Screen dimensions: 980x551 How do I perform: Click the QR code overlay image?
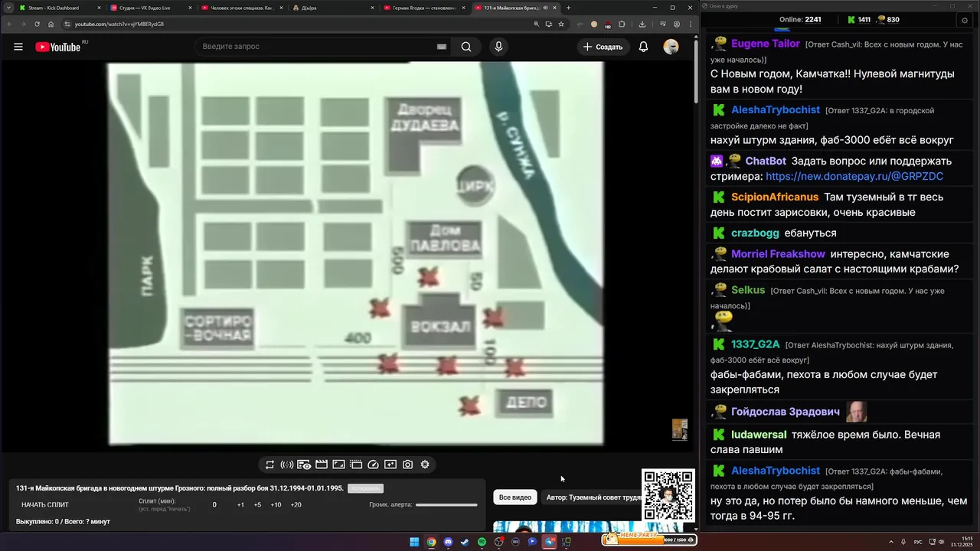tap(668, 496)
